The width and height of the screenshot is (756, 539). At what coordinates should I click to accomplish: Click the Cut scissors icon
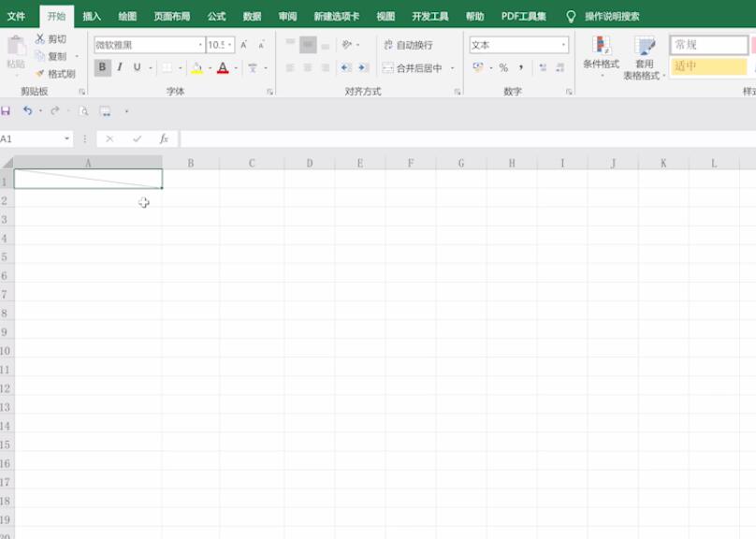(39, 38)
